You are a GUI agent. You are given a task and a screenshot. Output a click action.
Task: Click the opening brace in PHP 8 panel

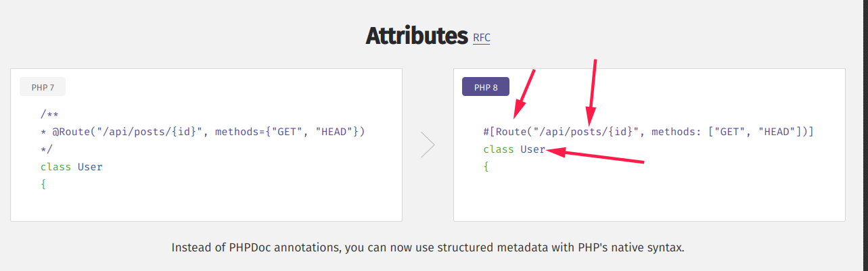(486, 166)
